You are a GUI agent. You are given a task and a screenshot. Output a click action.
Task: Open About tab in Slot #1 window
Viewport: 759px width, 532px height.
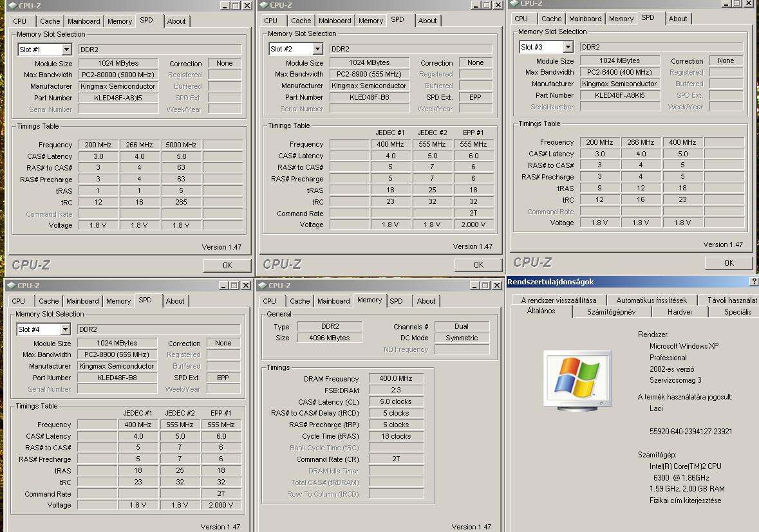[x=176, y=21]
